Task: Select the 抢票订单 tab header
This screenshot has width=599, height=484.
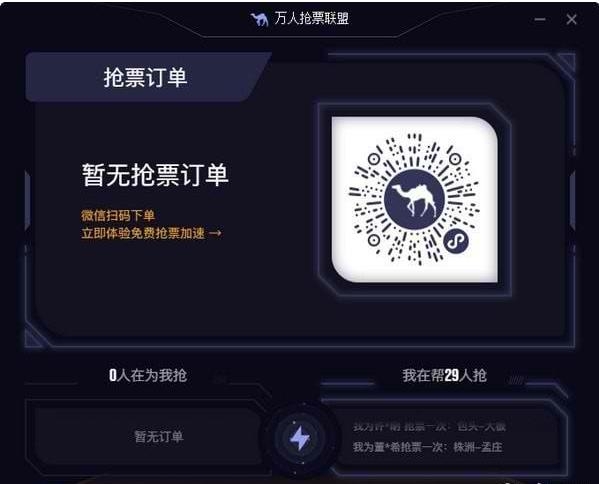Action: click(146, 77)
